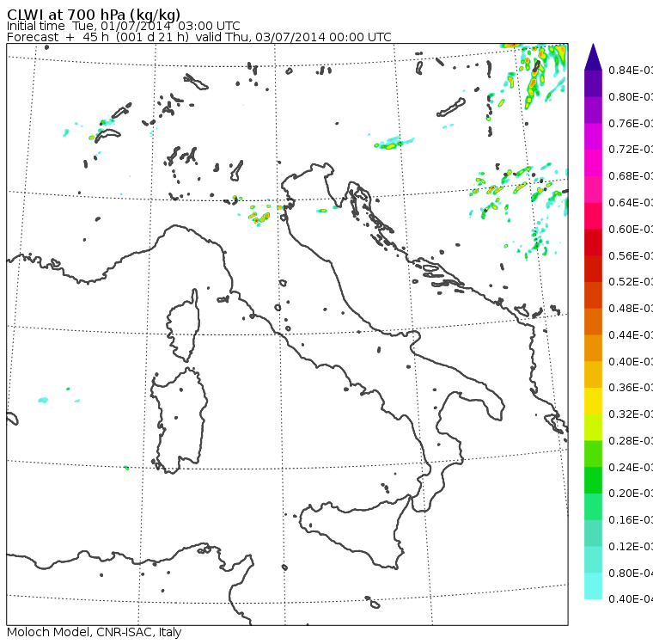The height and width of the screenshot is (644, 653).
Task: Click the 0.24E-03 colorbar label
Action: point(631,467)
